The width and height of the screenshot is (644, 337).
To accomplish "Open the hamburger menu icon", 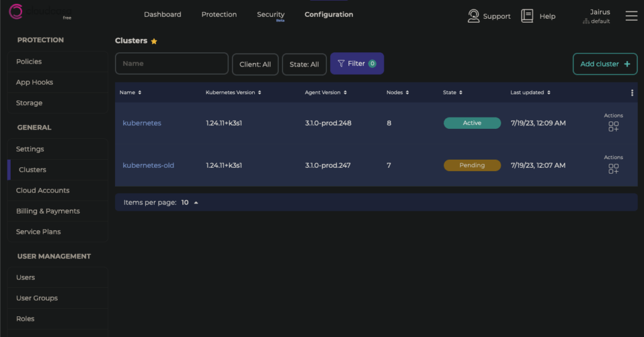I will point(631,16).
